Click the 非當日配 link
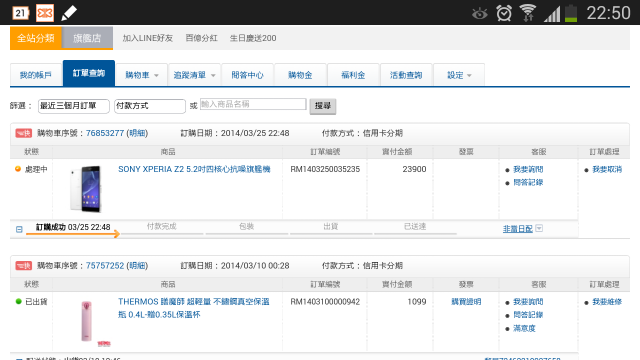640x360 pixels. 518,229
